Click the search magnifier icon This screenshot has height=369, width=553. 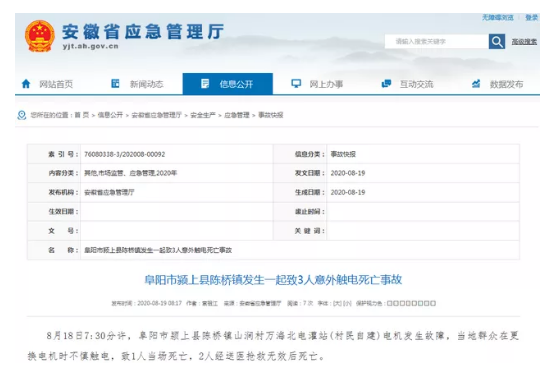(497, 42)
